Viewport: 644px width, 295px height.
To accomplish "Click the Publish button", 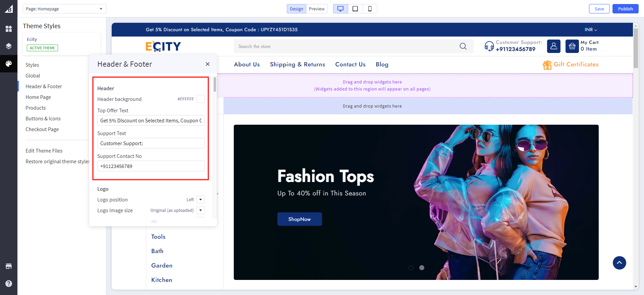I will 625,9.
